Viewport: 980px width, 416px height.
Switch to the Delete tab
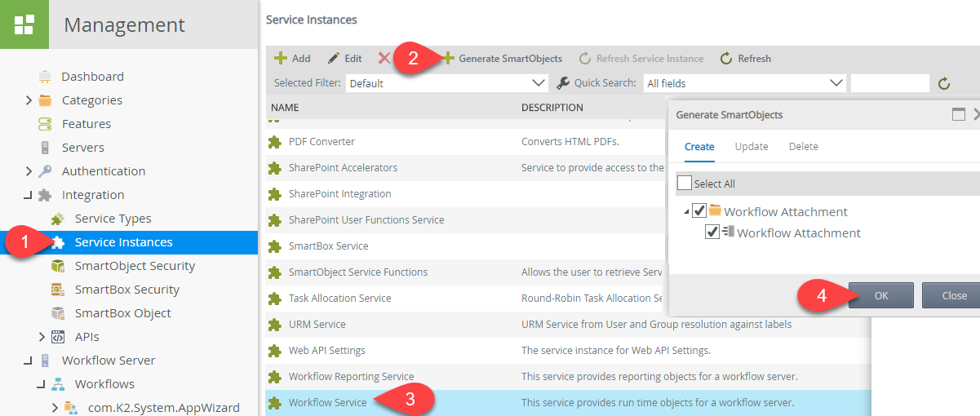(803, 147)
